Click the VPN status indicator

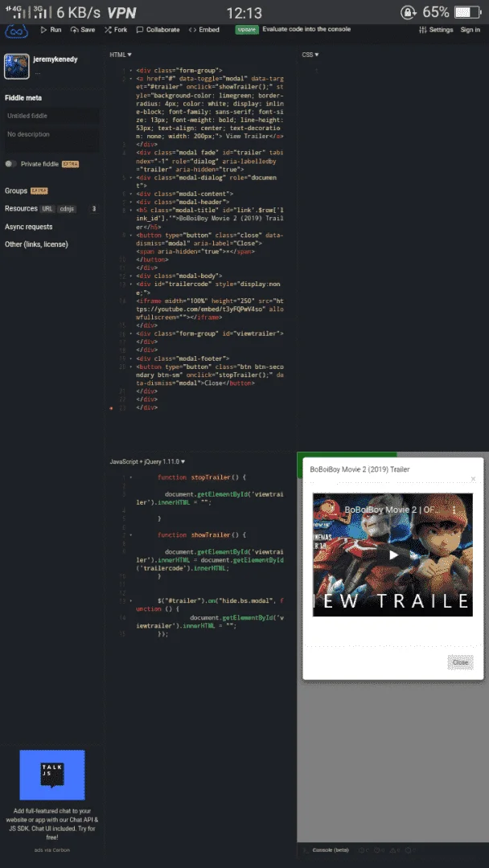point(121,12)
